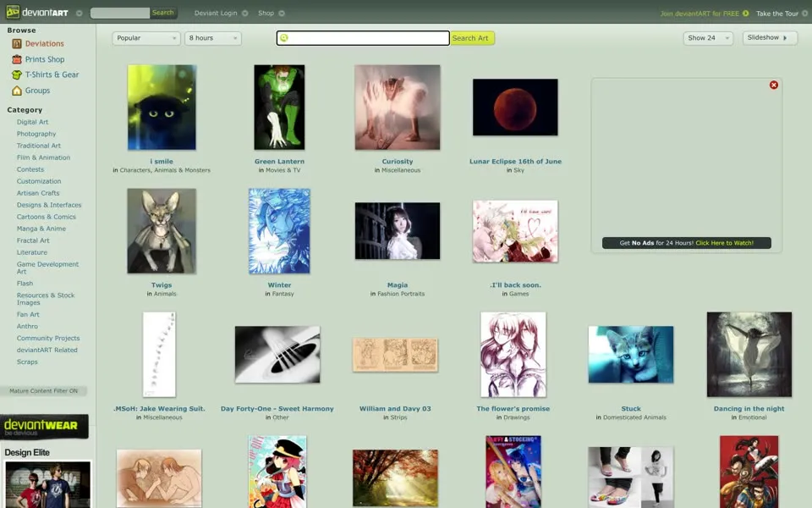Viewport: 812px width, 508px height.
Task: Click Take the Tour link
Action: [776, 14]
